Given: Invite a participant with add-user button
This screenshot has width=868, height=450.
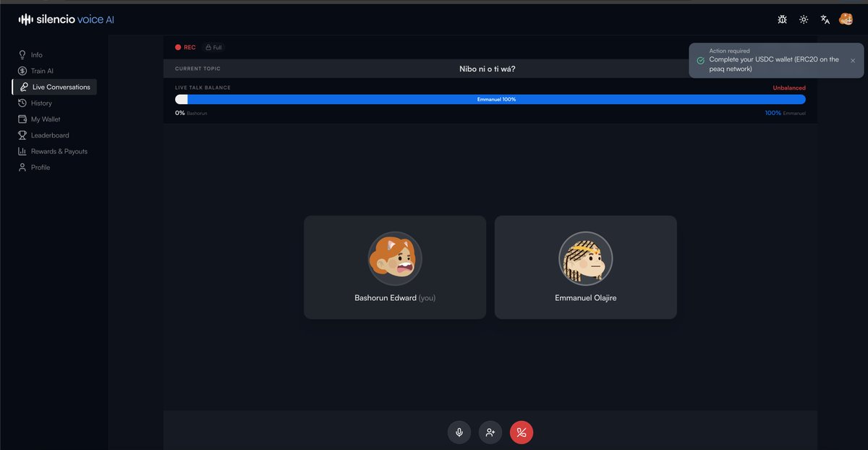Looking at the screenshot, I should 490,433.
